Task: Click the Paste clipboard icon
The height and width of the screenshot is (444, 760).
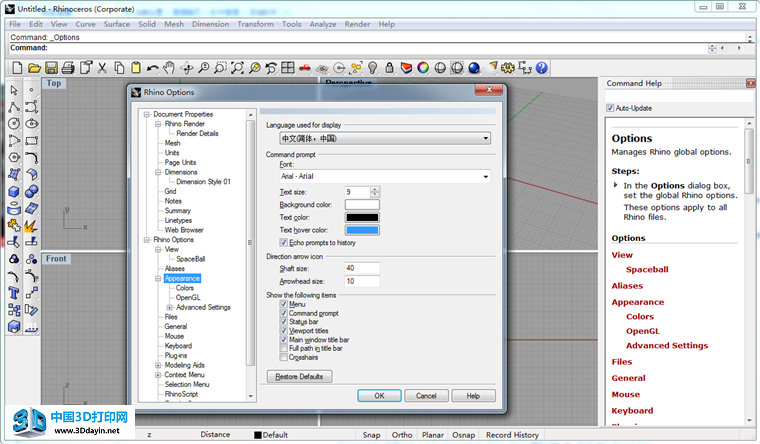Action: coord(136,68)
